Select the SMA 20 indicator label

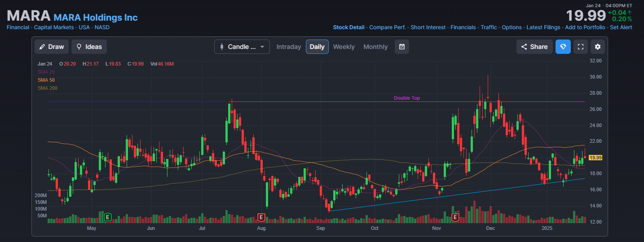click(46, 72)
